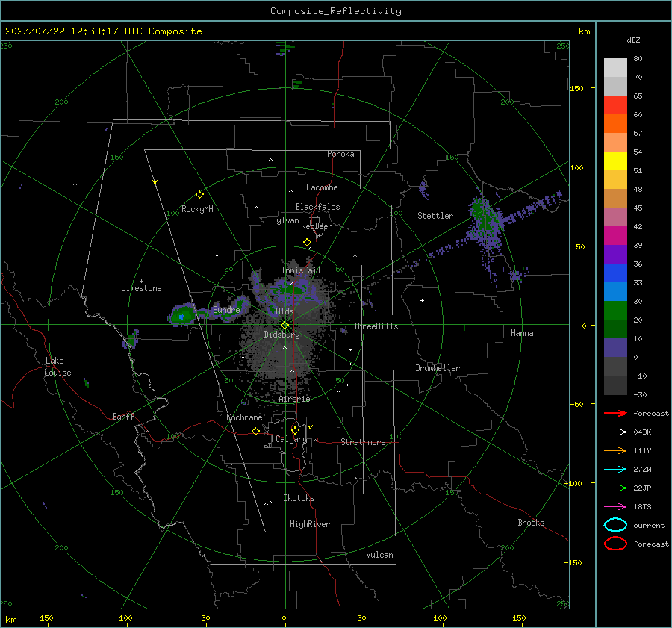Click the Limestone label
Image resolution: width=672 pixels, height=628 pixels.
(x=141, y=288)
